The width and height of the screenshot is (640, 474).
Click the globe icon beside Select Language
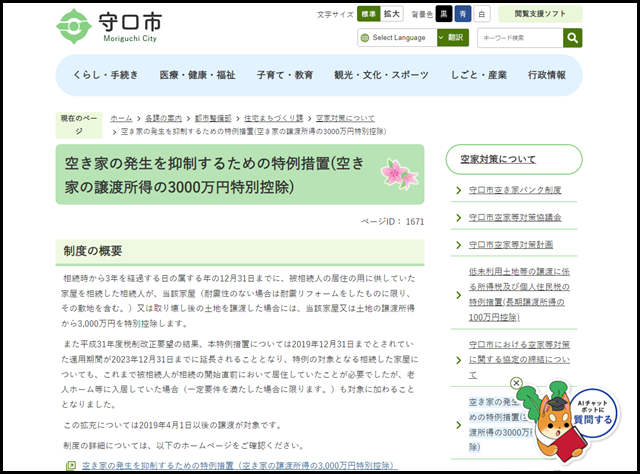[x=365, y=38]
